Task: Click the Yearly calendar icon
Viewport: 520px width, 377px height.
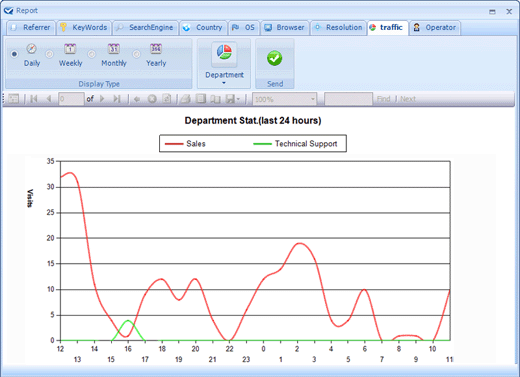Action: pos(156,49)
